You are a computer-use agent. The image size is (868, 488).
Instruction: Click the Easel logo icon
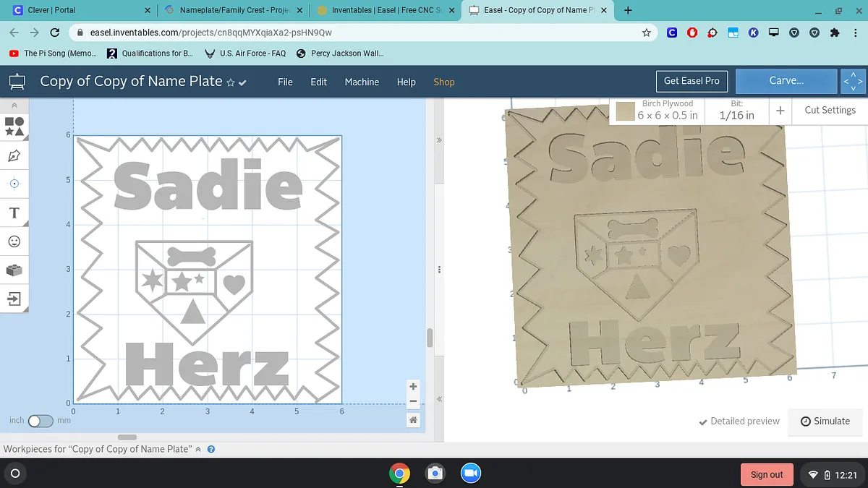[17, 82]
